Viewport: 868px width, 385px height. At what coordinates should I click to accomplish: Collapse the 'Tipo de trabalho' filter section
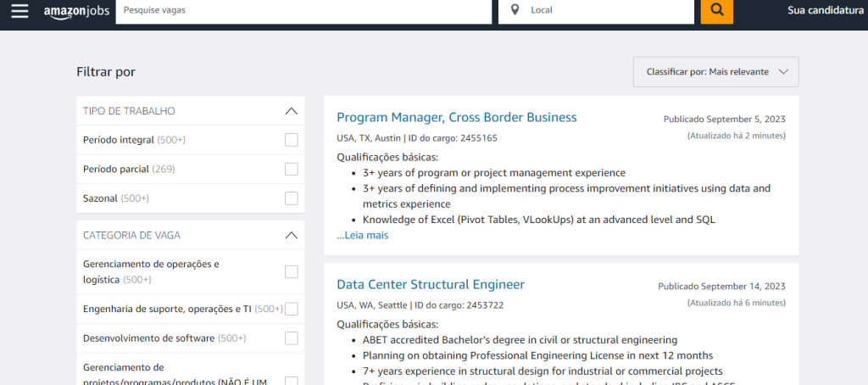292,111
